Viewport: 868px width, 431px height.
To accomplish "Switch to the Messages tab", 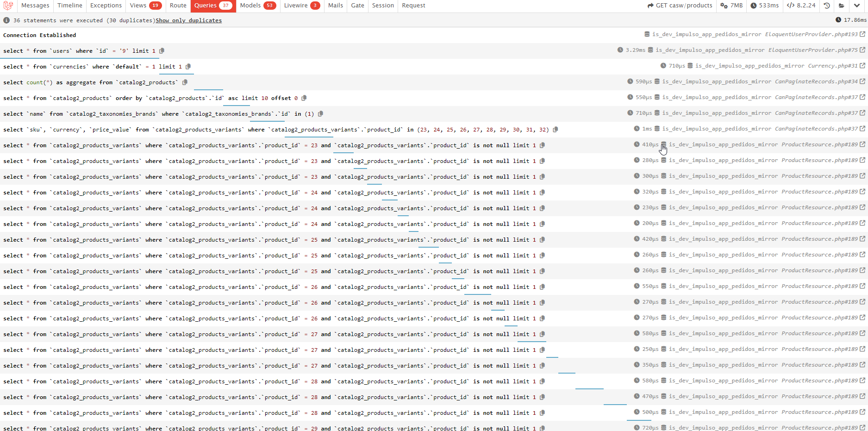I will 35,6.
